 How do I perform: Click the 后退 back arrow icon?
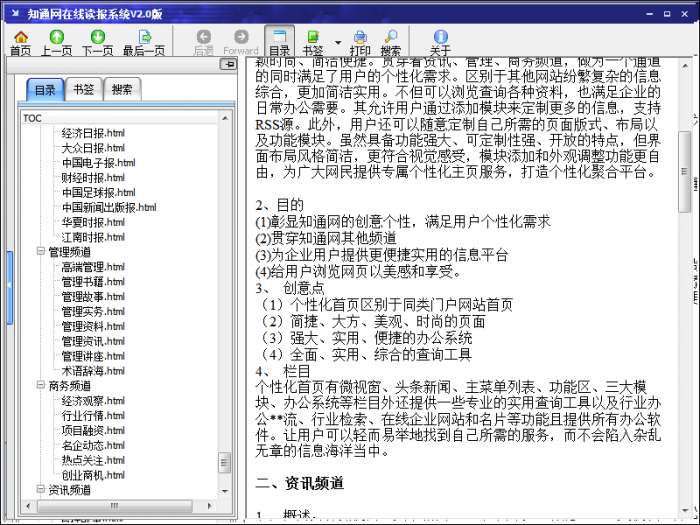pos(204,37)
